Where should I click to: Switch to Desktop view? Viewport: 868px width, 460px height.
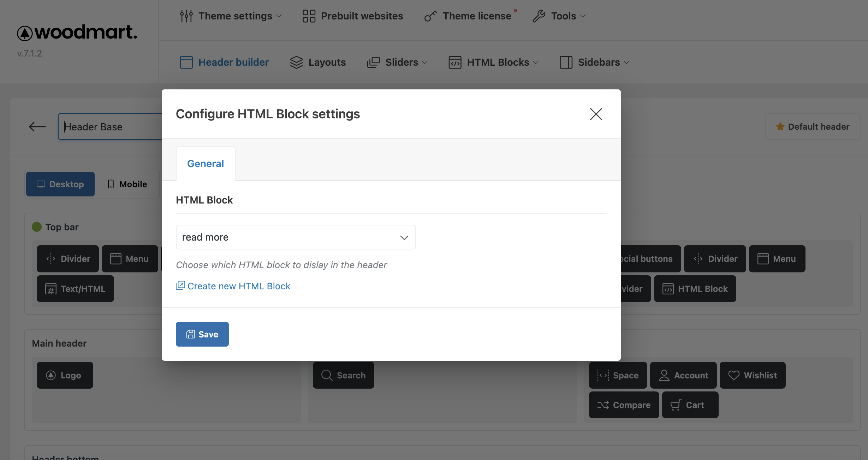click(60, 184)
